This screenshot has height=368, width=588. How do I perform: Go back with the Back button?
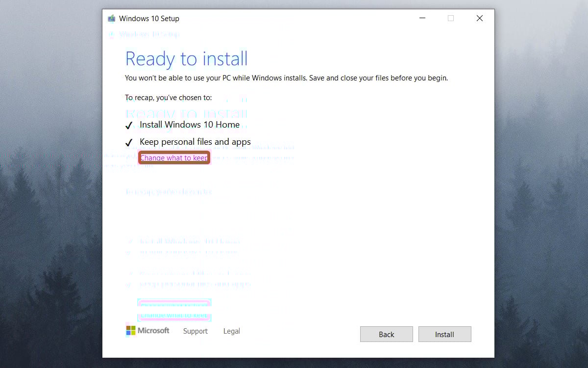tap(386, 334)
